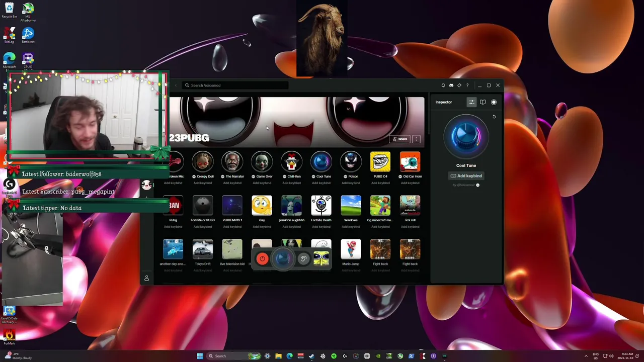Open Recycle Bin on desktop

tap(9, 11)
